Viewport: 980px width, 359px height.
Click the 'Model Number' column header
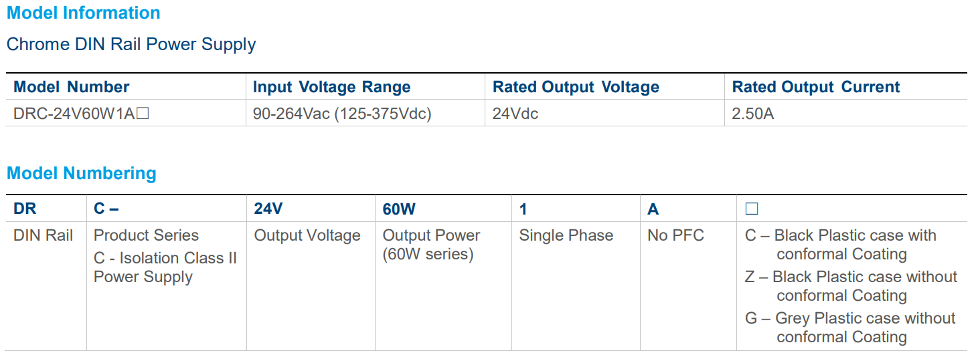[72, 87]
